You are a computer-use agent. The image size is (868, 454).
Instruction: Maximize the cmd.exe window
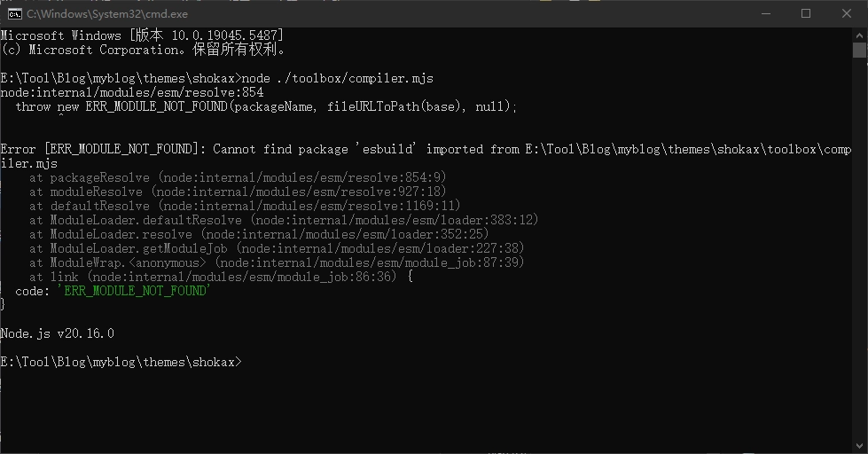[805, 13]
